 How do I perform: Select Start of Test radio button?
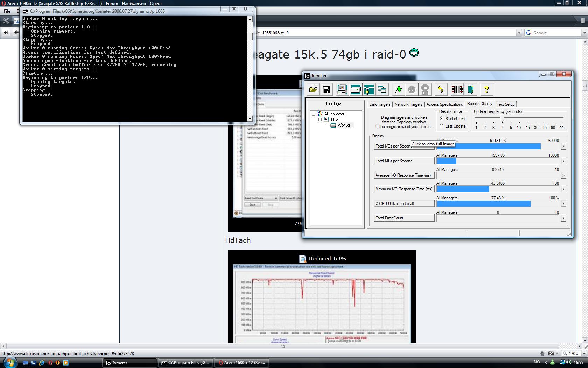[442, 118]
